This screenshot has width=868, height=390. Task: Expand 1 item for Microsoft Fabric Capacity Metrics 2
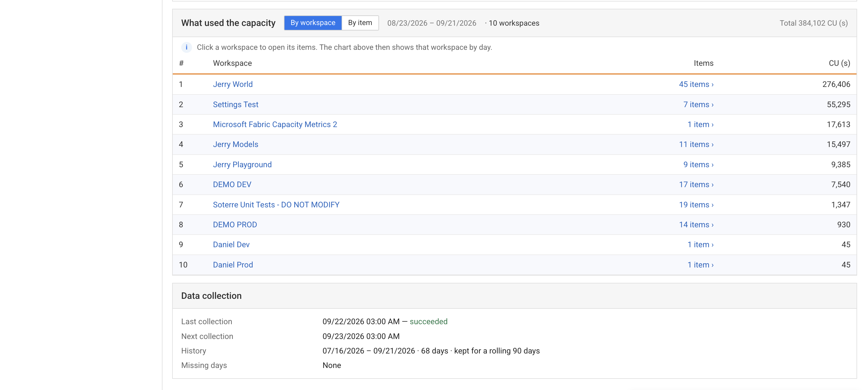pyautogui.click(x=701, y=124)
